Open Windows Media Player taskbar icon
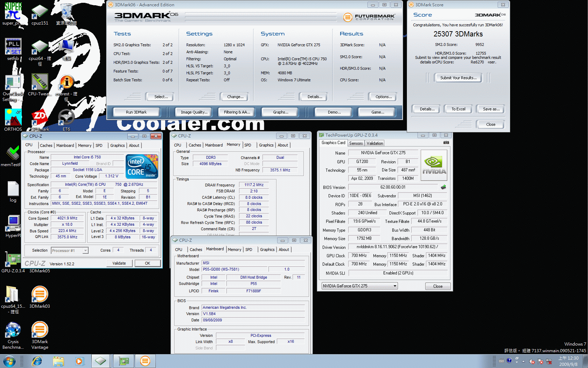The width and height of the screenshot is (588, 368). 79,361
